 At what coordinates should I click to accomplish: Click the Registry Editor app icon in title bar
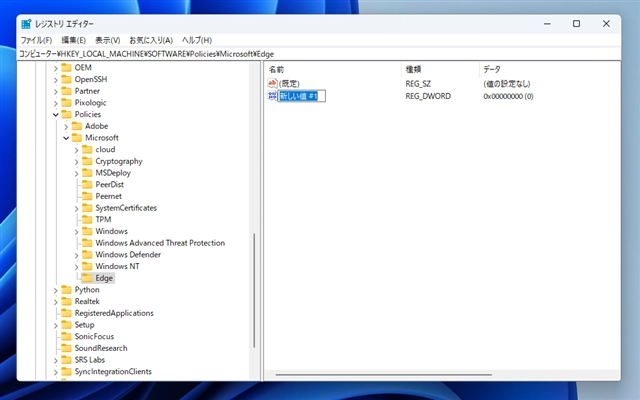click(x=27, y=24)
